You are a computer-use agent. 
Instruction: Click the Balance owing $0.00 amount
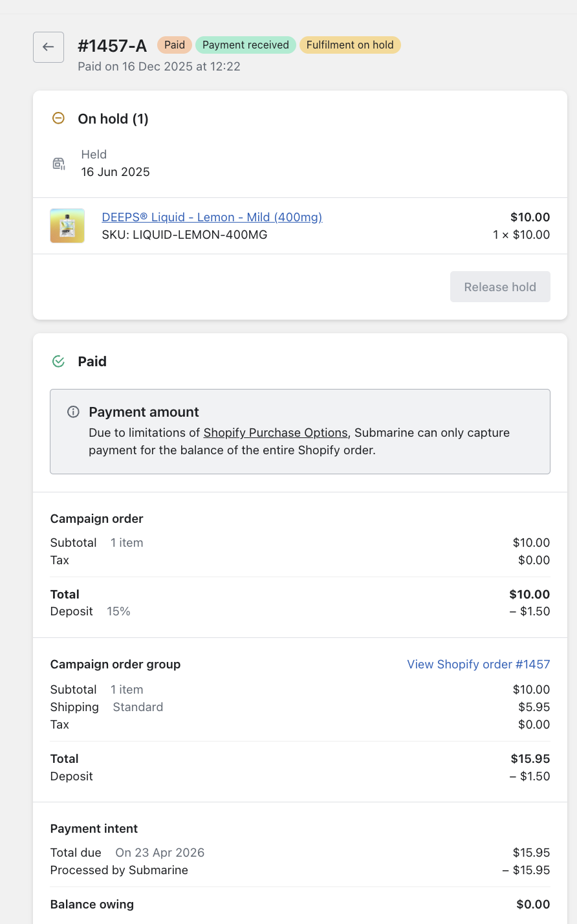click(533, 905)
